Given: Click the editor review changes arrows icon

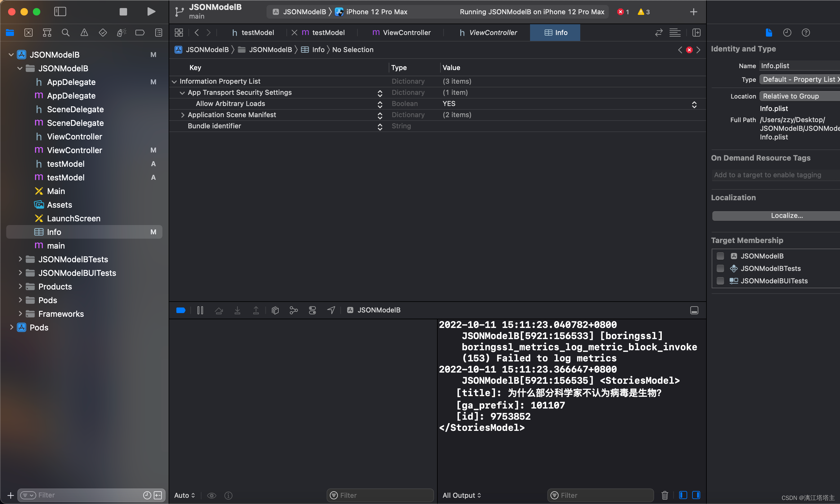Looking at the screenshot, I should 659,33.
